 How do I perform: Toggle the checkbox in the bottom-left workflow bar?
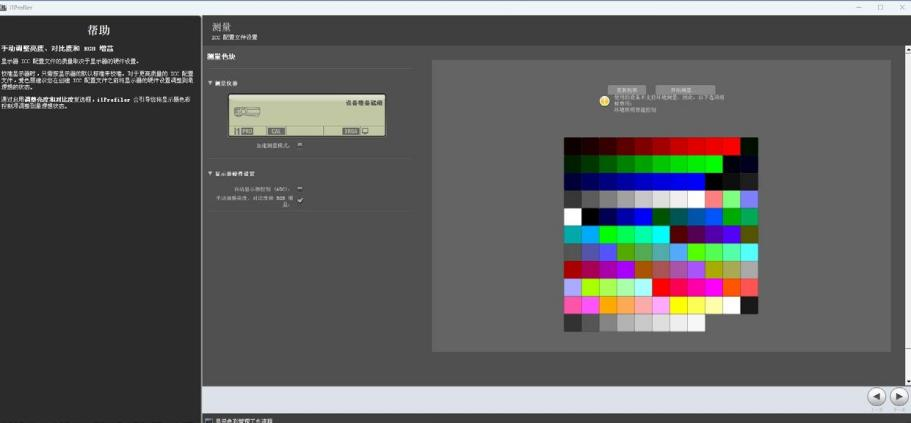pos(209,420)
